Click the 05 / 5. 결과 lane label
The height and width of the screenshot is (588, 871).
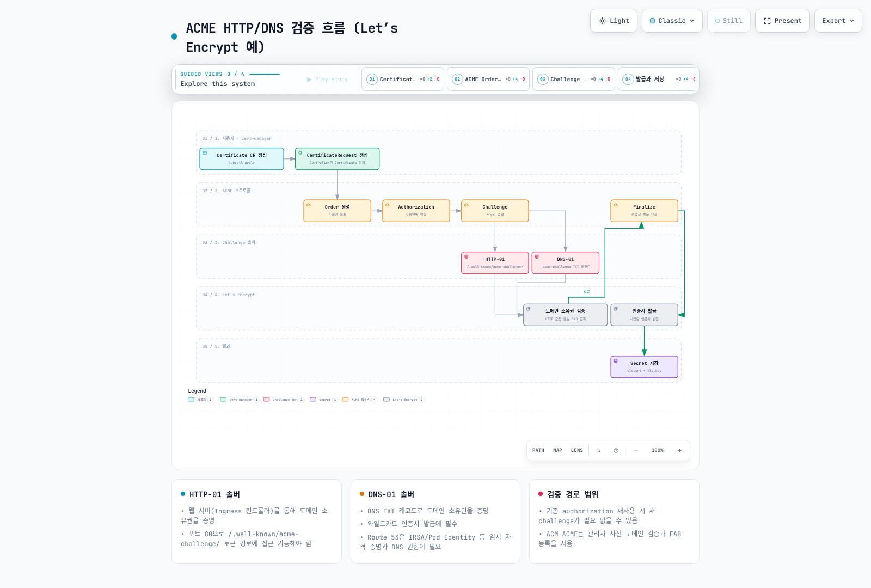pos(216,346)
